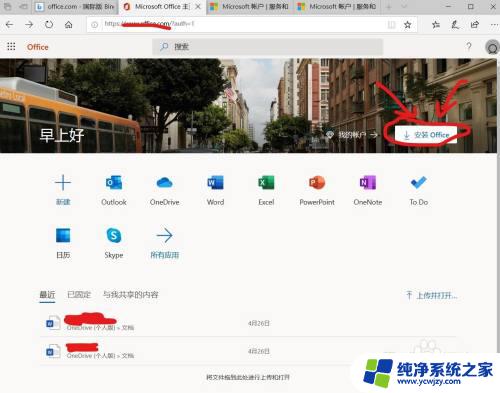Viewport: 500px width, 393px height.
Task: Select the fourth tab, second Microsoft 帐户 page
Action: coord(337,7)
